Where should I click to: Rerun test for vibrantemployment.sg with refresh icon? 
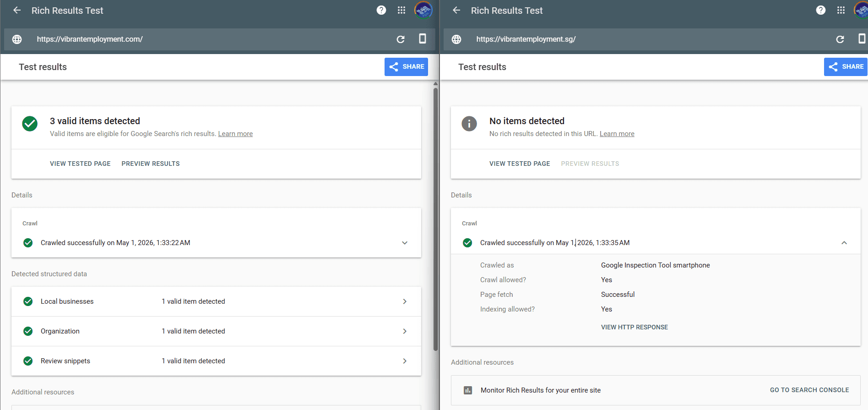[x=840, y=39]
